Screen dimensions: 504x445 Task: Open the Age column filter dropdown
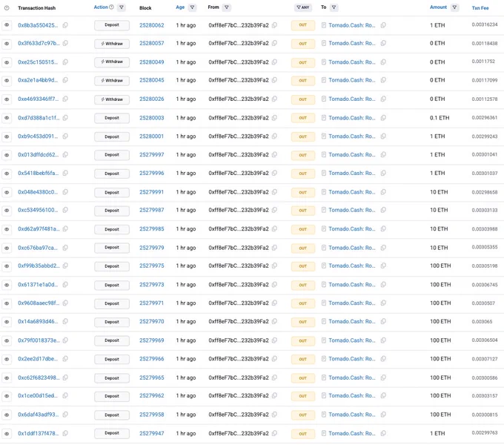click(192, 7)
